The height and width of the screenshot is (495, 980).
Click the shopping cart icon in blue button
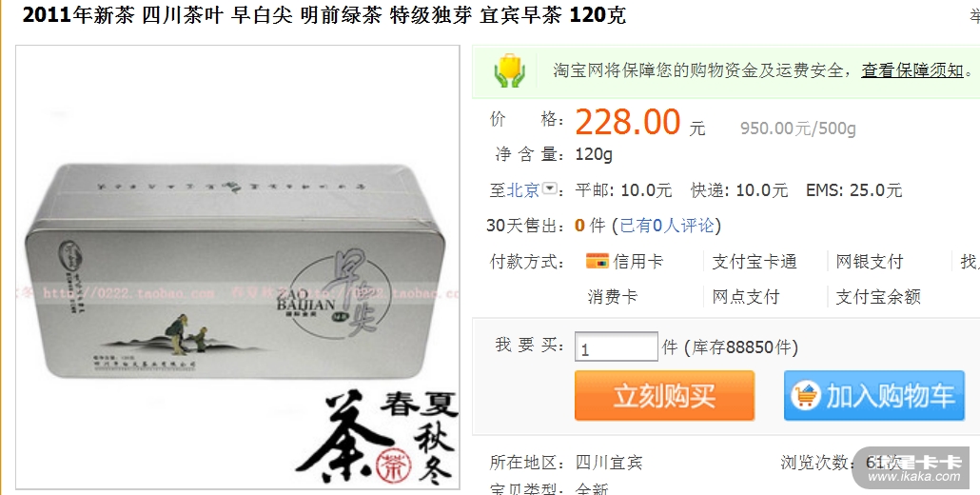point(806,396)
